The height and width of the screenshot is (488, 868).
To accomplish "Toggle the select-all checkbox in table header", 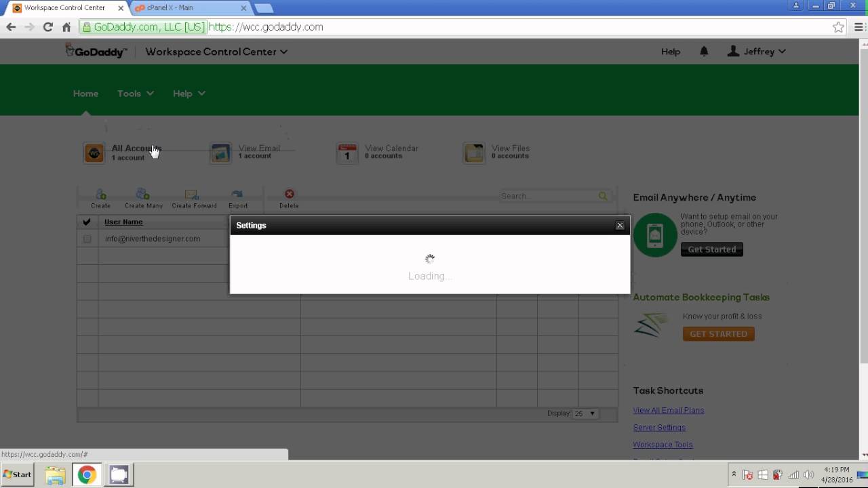I will click(87, 222).
